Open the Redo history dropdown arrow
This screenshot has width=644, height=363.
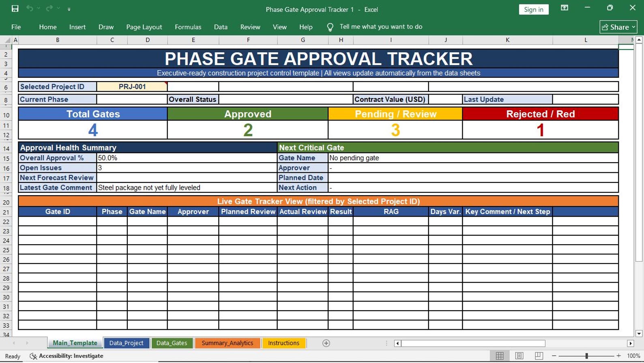click(x=58, y=9)
